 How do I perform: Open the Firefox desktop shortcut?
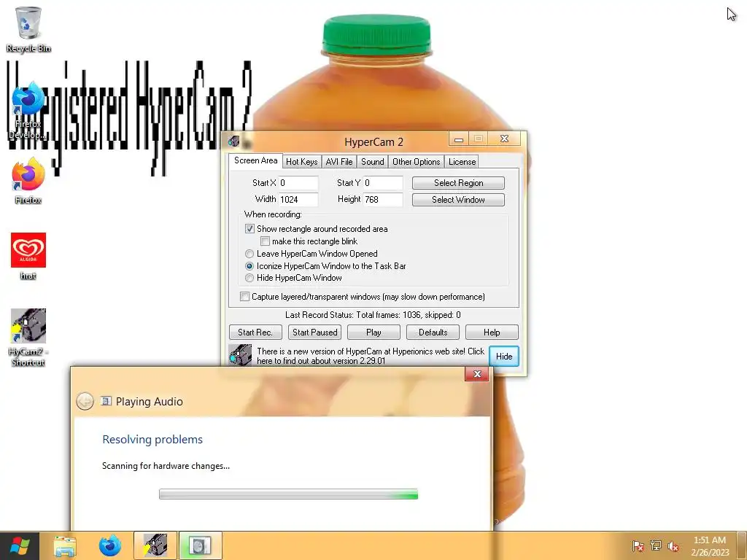[28, 181]
